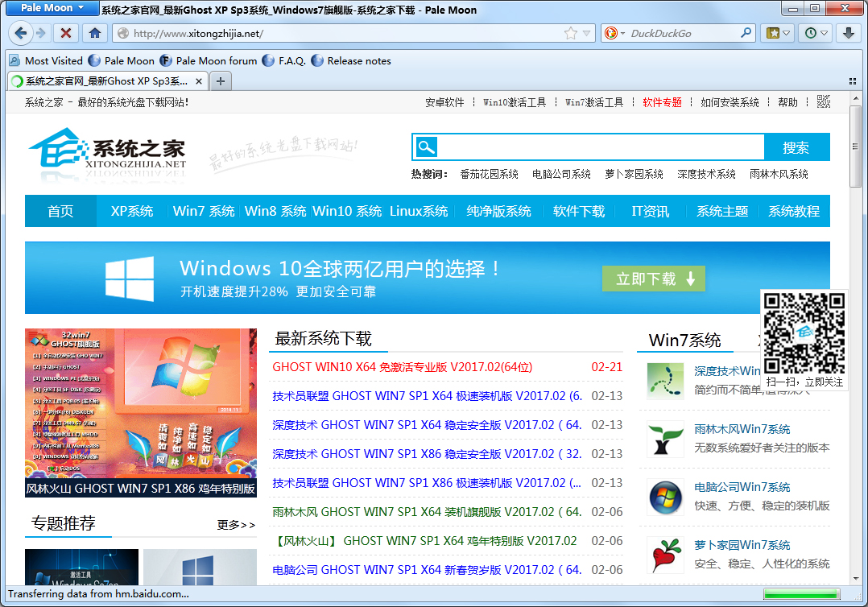Switch to the 系统之家官网 browser tab
Screen dimensions: 868x607
point(105,81)
